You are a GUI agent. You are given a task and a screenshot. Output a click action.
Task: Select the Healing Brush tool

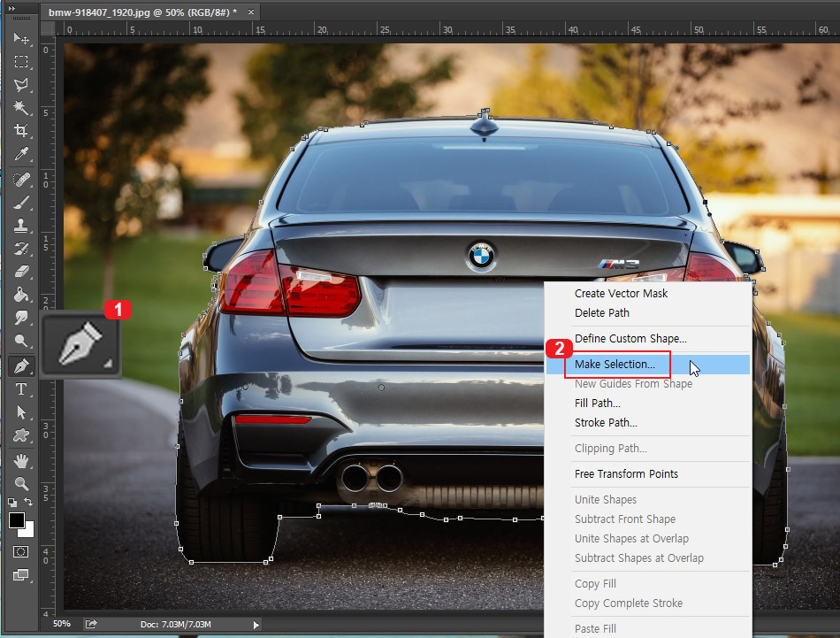[21, 179]
